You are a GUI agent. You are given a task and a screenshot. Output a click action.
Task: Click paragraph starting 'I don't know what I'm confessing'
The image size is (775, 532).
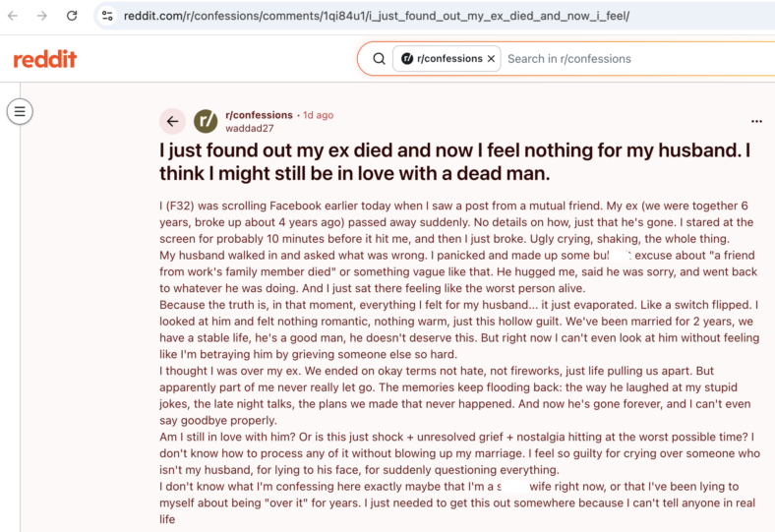[x=457, y=502]
